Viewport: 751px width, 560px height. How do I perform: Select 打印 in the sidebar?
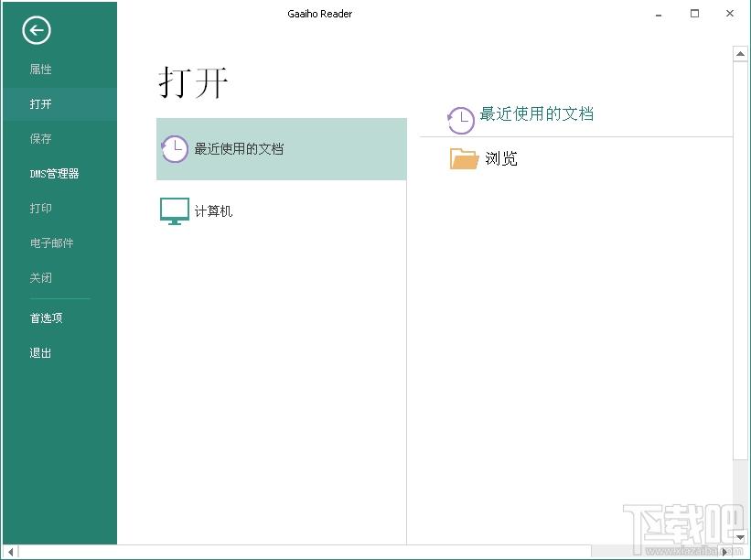[41, 209]
